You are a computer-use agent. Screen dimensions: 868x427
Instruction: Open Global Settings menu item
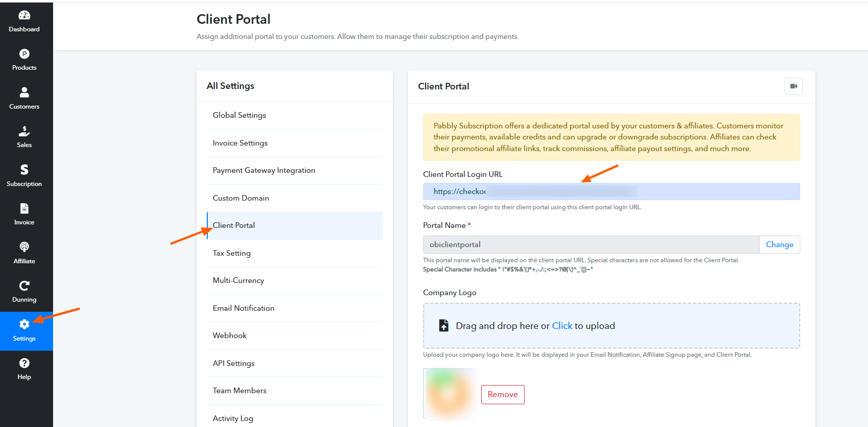click(x=239, y=115)
